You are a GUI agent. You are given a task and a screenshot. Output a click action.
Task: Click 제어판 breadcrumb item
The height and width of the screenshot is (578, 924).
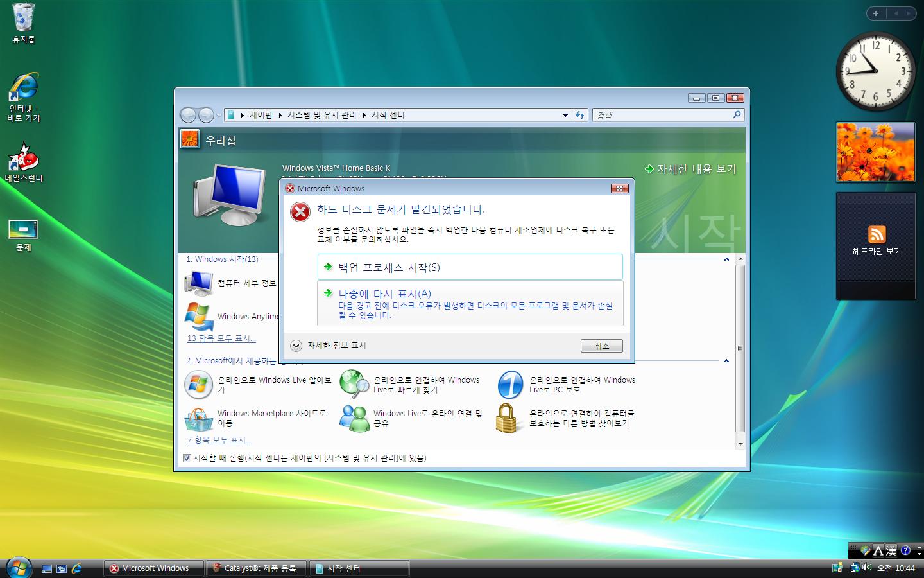(261, 115)
